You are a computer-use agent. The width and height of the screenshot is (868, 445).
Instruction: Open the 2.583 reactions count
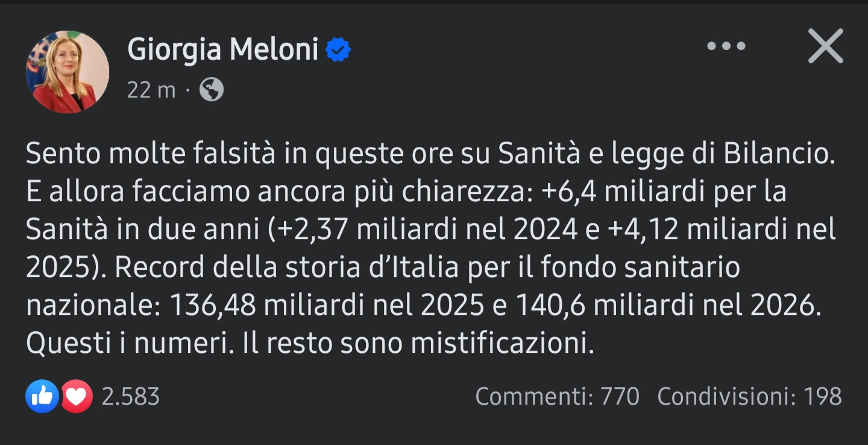pyautogui.click(x=130, y=397)
